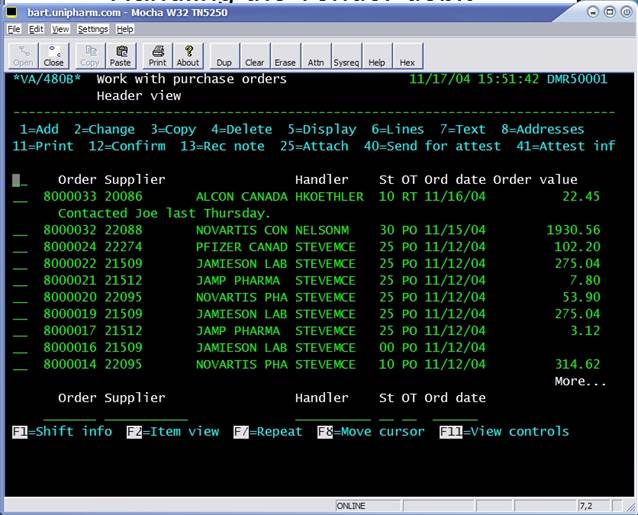Open the Settings menu
The width and height of the screenshot is (638, 515).
(93, 29)
